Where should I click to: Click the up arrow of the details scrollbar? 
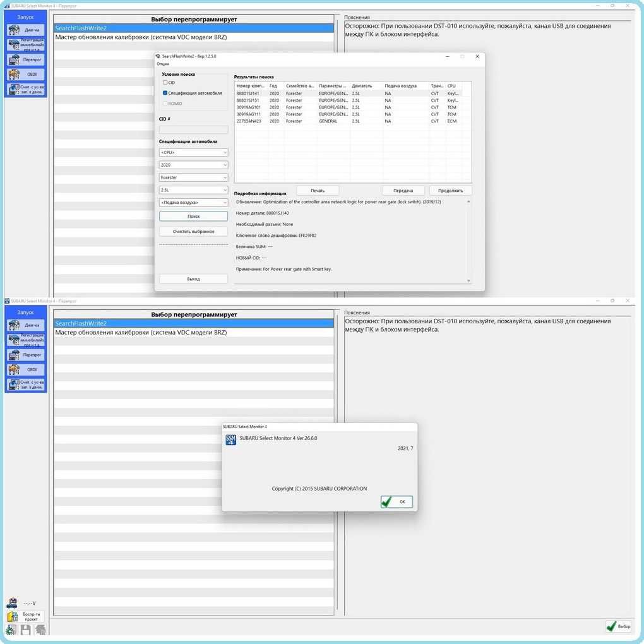[x=468, y=201]
